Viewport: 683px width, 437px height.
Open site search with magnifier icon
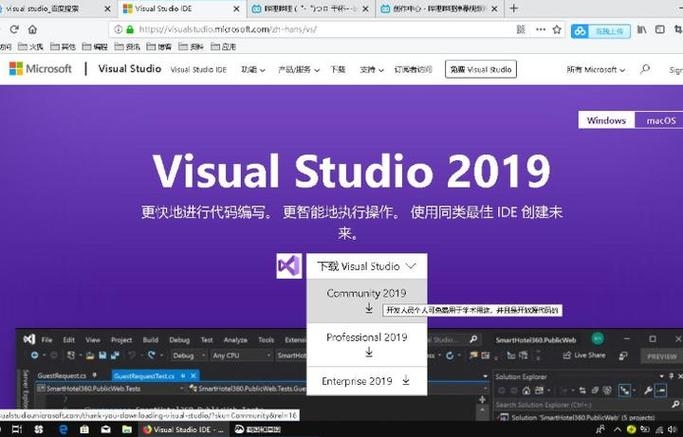(645, 69)
